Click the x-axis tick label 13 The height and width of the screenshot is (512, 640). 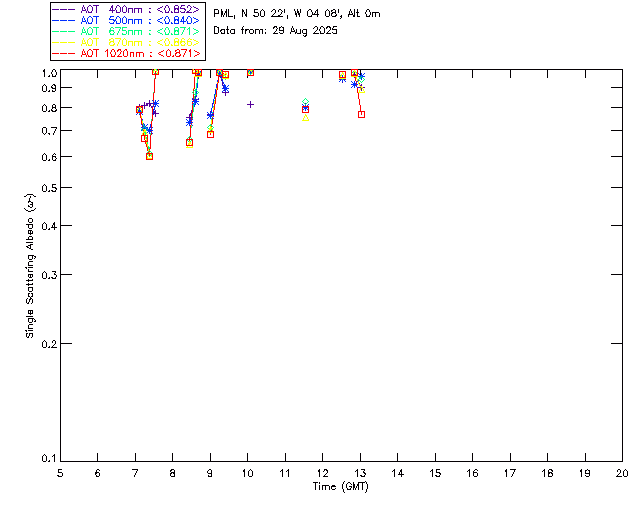coord(360,473)
